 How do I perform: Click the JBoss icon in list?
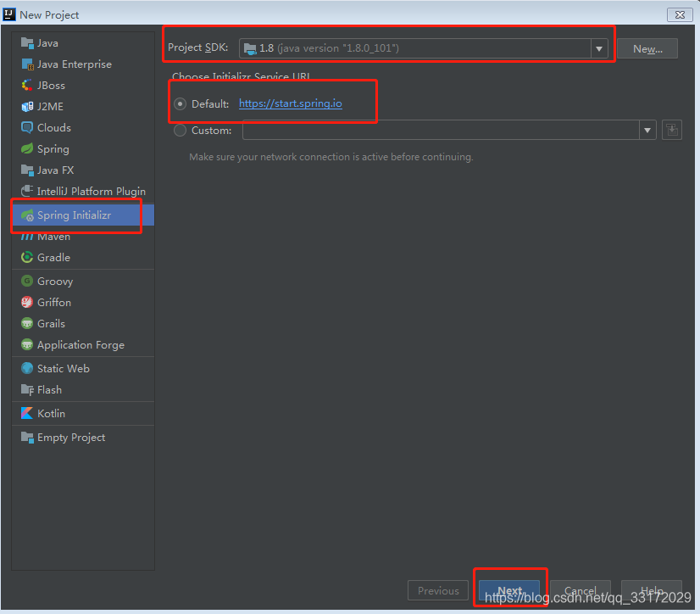pyautogui.click(x=27, y=86)
